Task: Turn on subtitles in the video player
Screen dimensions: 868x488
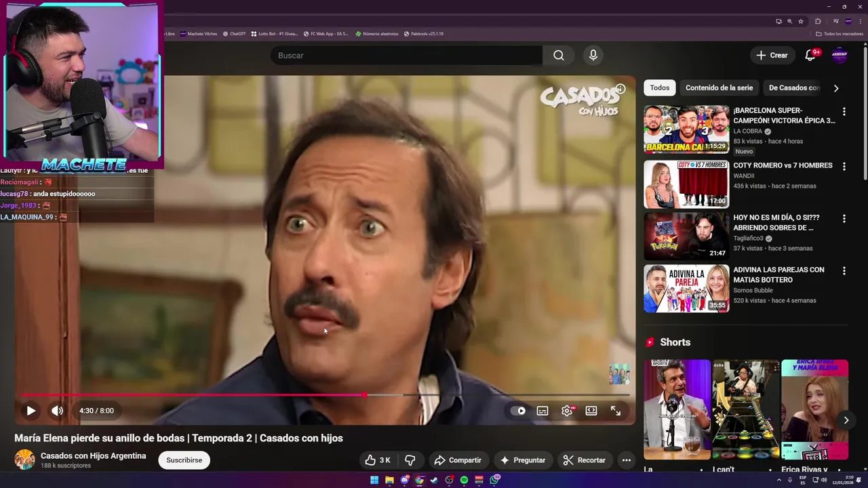Action: [x=542, y=411]
